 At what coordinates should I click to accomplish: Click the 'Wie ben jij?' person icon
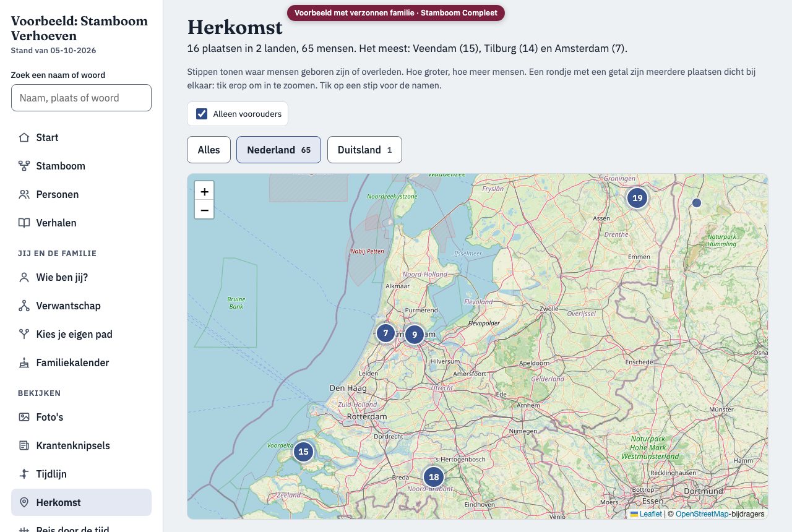click(x=24, y=277)
